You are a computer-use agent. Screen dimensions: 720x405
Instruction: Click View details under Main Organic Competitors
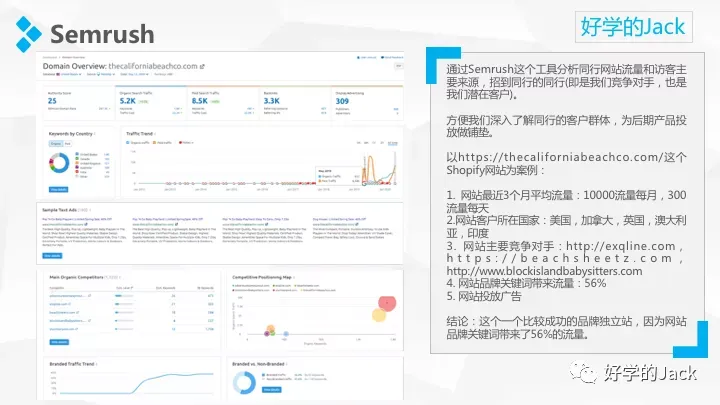[x=59, y=342]
